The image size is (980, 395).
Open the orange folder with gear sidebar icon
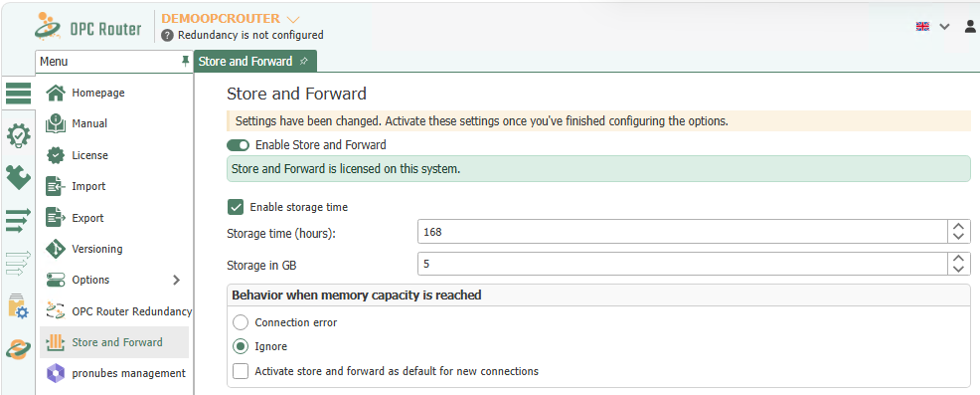tap(18, 305)
